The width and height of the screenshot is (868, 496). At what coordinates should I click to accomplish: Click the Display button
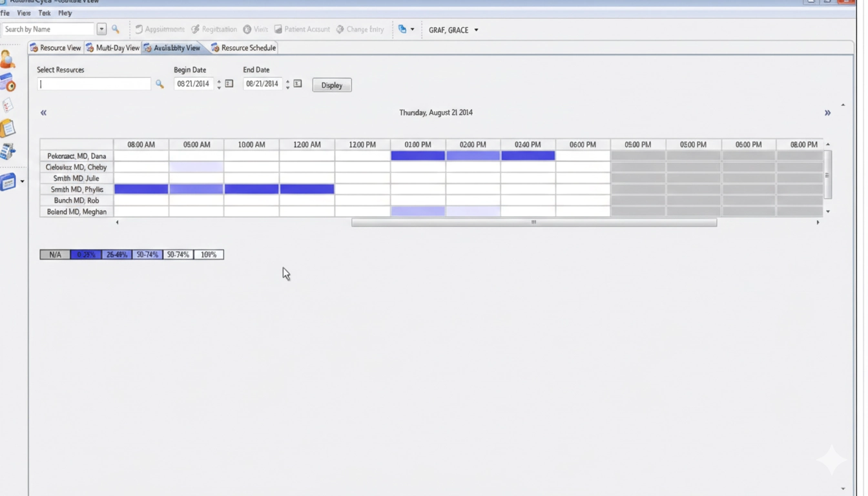click(331, 85)
